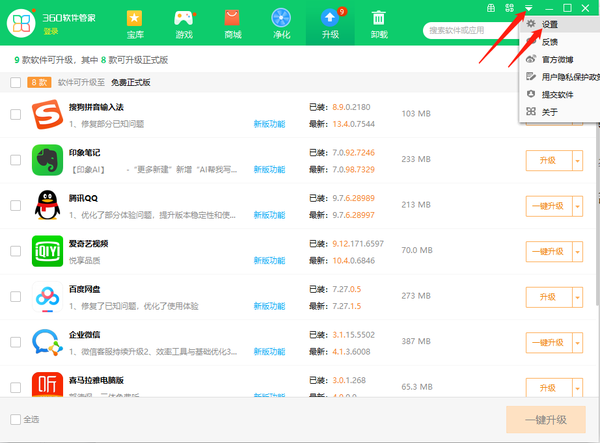Viewport: 600px width, 443px height.
Task: Open 新版功能 link for 搜狗拼音输入法
Action: [x=269, y=124]
